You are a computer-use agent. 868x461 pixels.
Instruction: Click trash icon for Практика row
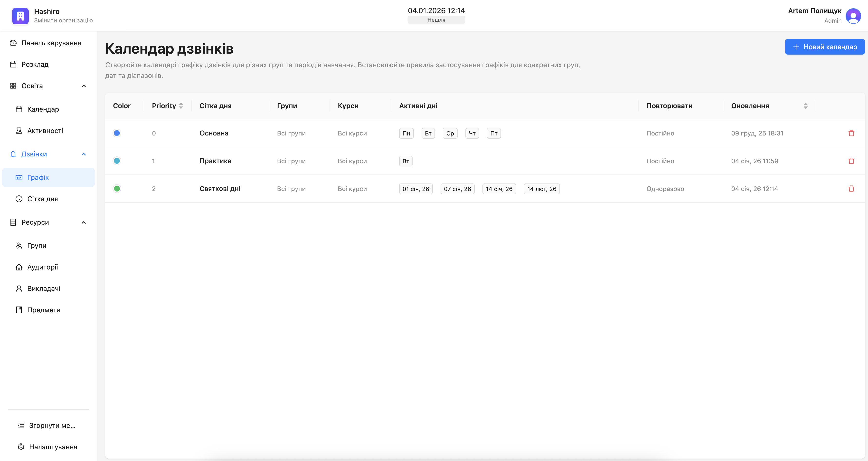click(851, 161)
